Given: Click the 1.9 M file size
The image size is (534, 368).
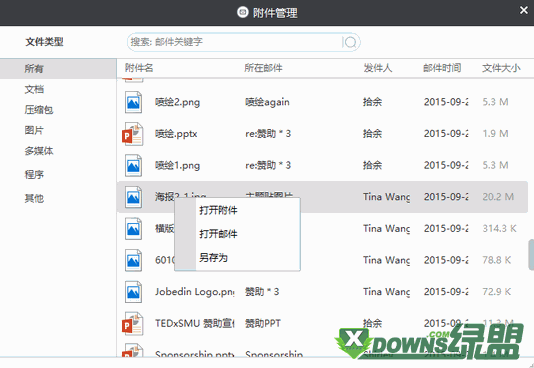Looking at the screenshot, I should coord(495,134).
